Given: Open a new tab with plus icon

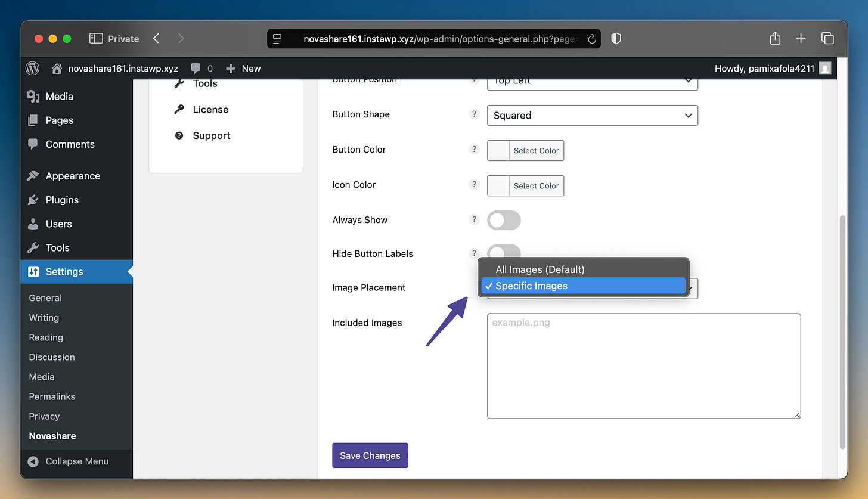Looking at the screenshot, I should 801,39.
